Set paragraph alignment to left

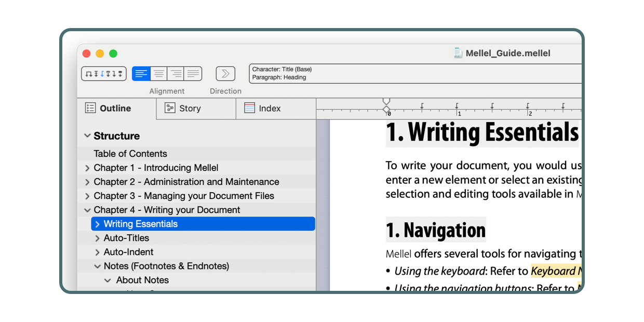point(141,74)
